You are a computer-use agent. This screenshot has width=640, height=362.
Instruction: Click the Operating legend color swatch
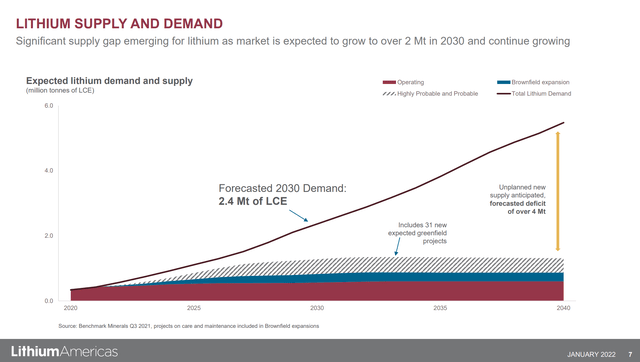pos(389,82)
